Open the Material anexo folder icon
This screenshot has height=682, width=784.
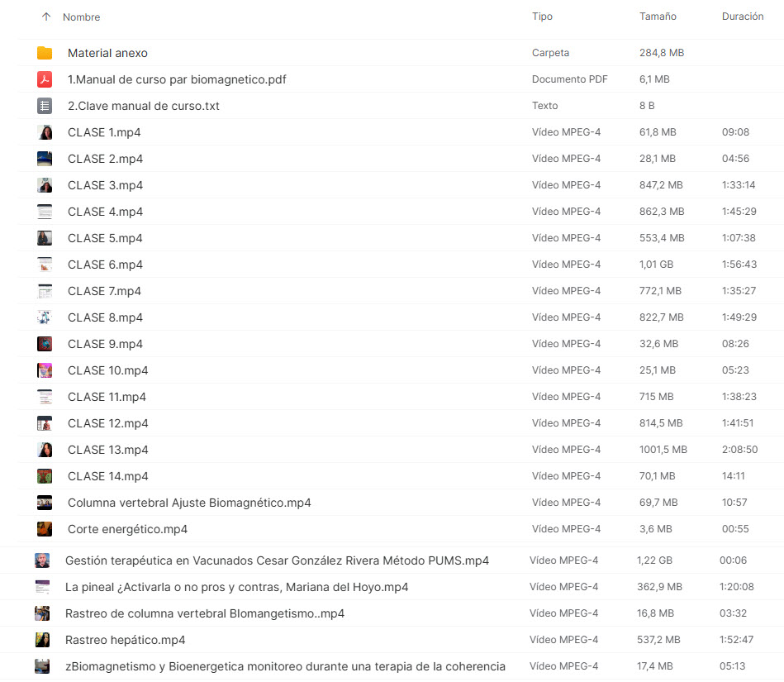(45, 53)
